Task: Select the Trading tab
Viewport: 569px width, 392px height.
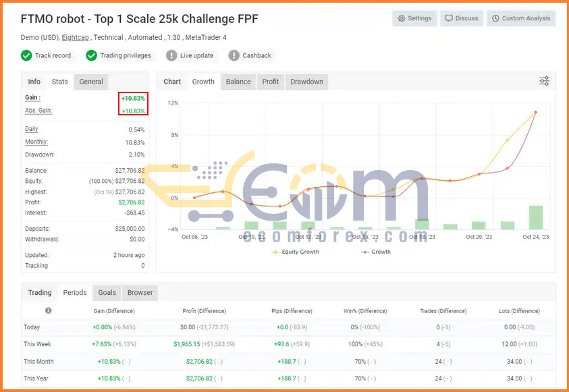Action: click(40, 293)
